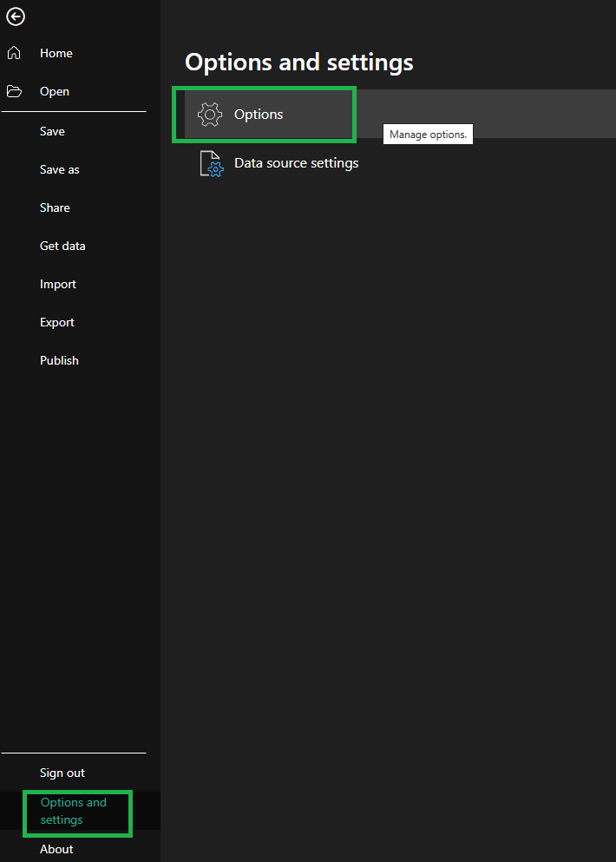Click the Options gear icon
The height and width of the screenshot is (862, 616).
[x=209, y=115]
